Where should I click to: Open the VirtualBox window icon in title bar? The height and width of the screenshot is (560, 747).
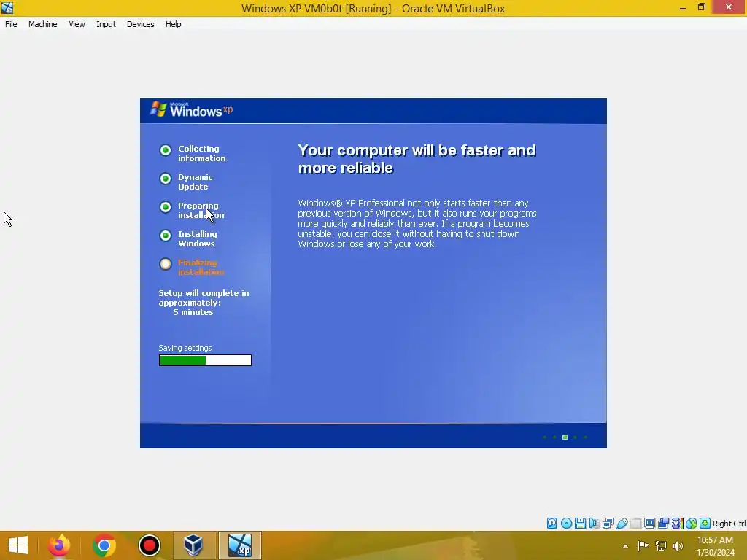(x=7, y=7)
